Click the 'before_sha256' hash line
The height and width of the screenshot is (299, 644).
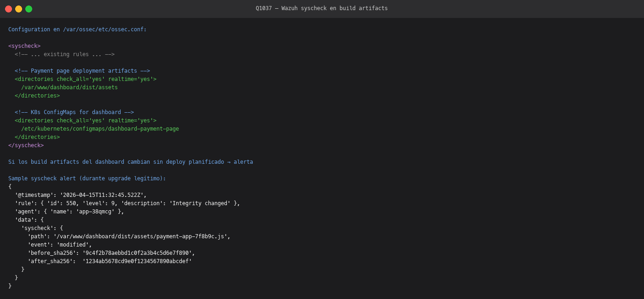(111, 253)
